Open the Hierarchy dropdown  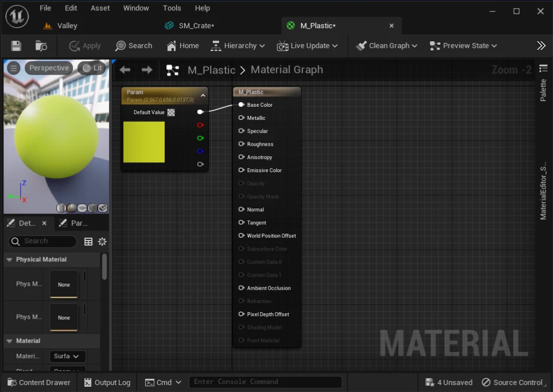pyautogui.click(x=237, y=46)
